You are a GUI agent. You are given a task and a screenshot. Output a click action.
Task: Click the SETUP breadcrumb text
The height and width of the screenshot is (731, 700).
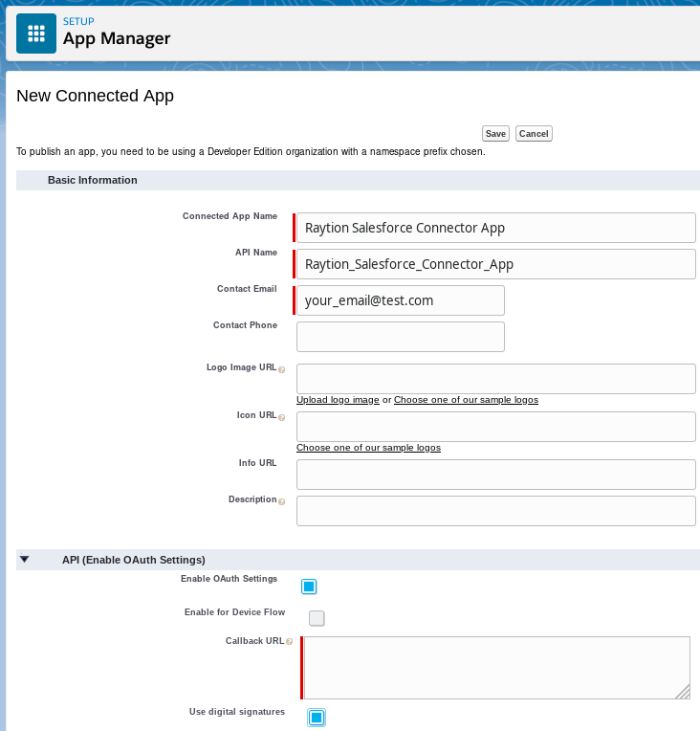coord(78,21)
